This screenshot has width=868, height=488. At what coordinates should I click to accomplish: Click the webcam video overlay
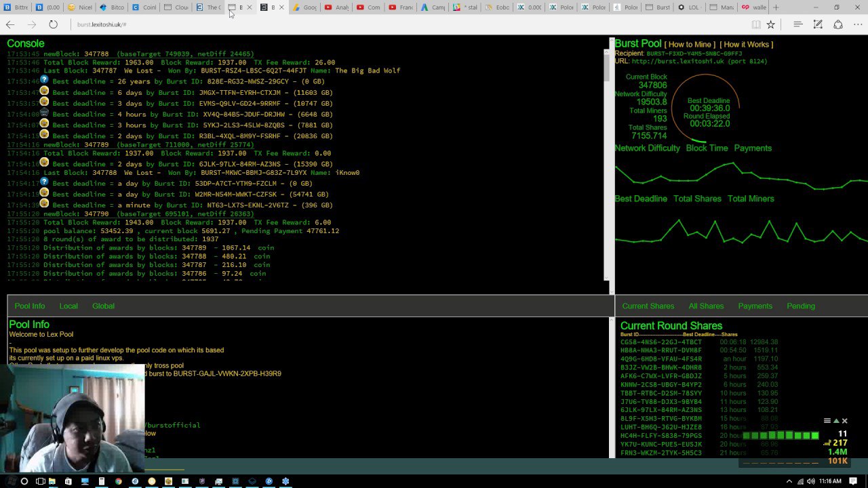pyautogui.click(x=73, y=419)
